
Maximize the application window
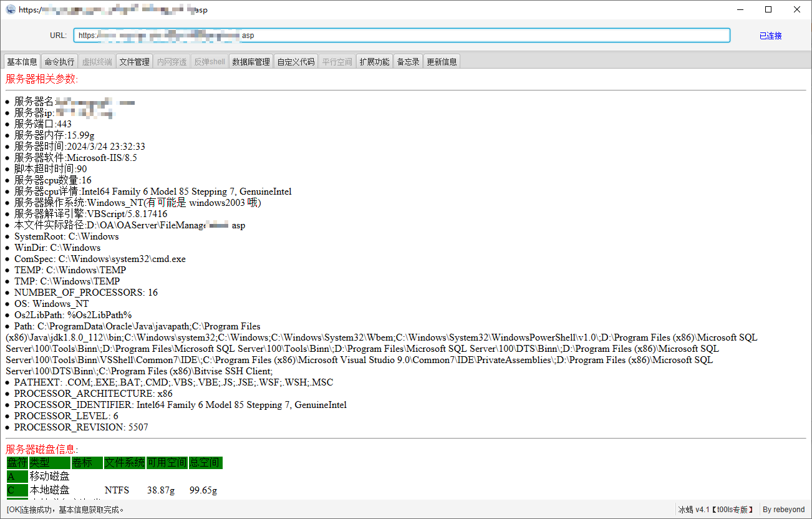point(768,9)
